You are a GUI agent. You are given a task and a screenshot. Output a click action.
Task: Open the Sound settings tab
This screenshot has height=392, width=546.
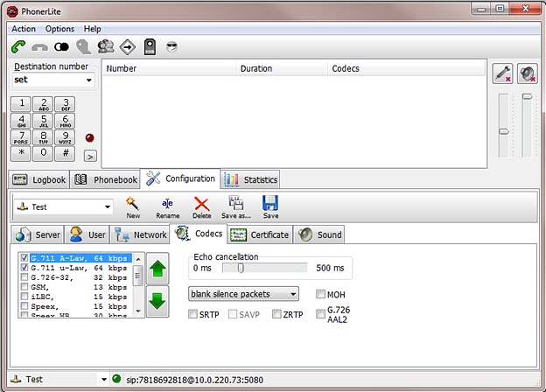point(320,234)
